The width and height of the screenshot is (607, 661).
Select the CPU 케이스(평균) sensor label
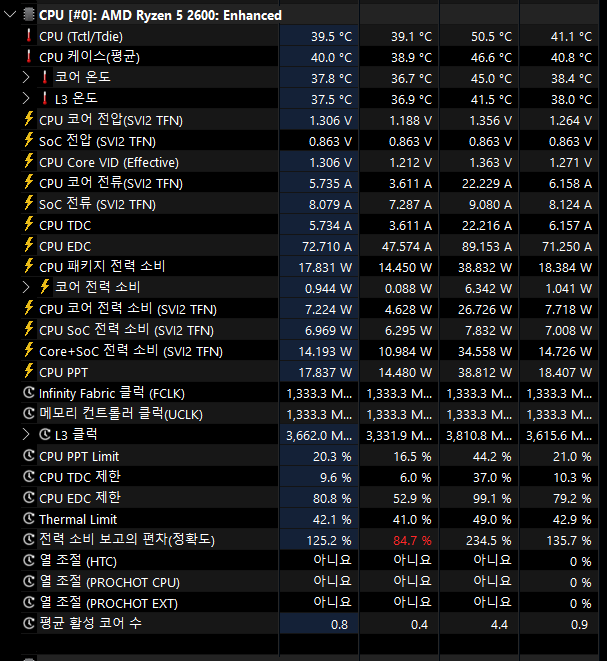pos(89,57)
